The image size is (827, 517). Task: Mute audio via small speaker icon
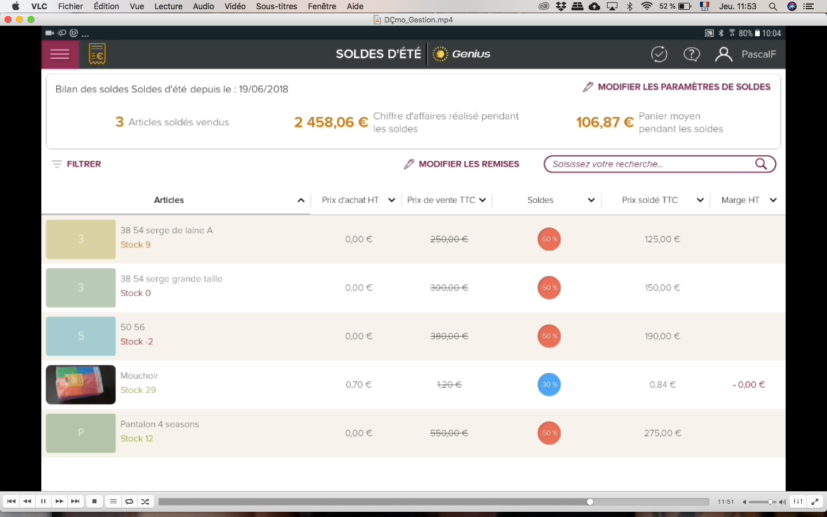tap(744, 502)
